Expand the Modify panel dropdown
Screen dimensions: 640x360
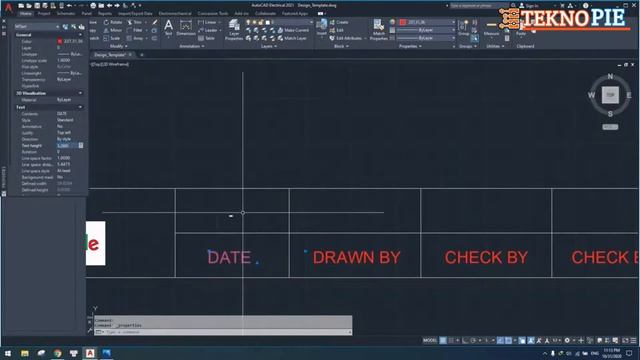[119, 46]
